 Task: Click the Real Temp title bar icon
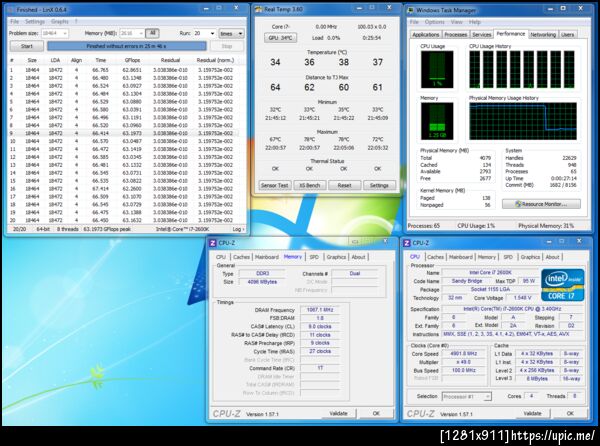pyautogui.click(x=259, y=9)
